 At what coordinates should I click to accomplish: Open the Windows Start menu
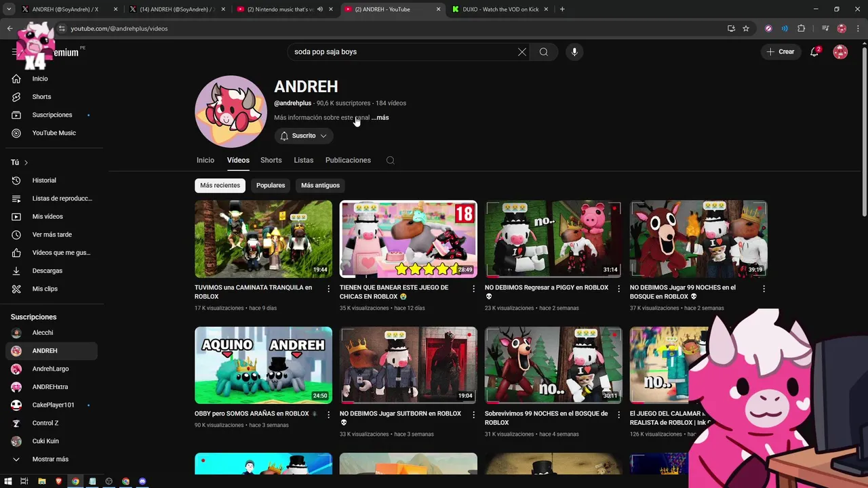pos(7,481)
